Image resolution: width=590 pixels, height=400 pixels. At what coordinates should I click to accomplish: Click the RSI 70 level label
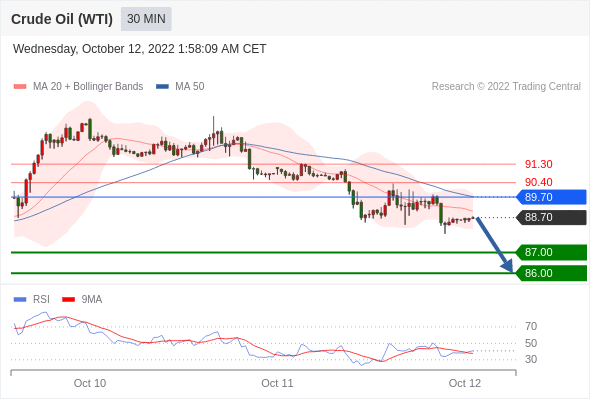click(531, 326)
